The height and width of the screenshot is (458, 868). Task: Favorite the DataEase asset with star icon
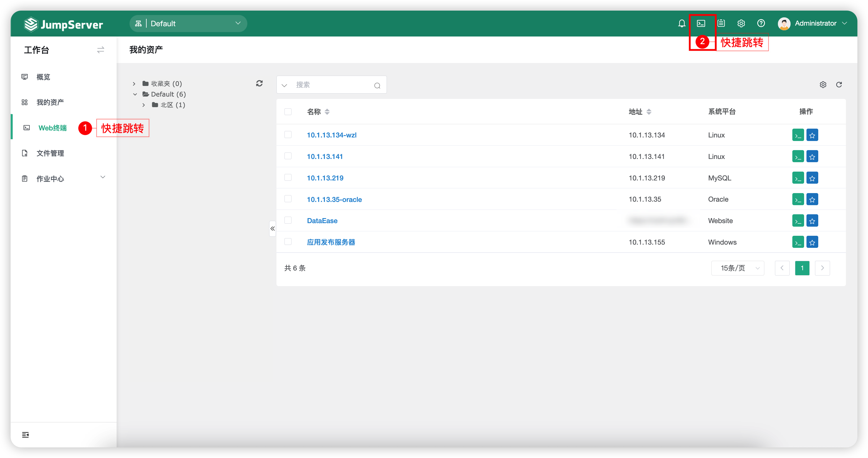[812, 220]
